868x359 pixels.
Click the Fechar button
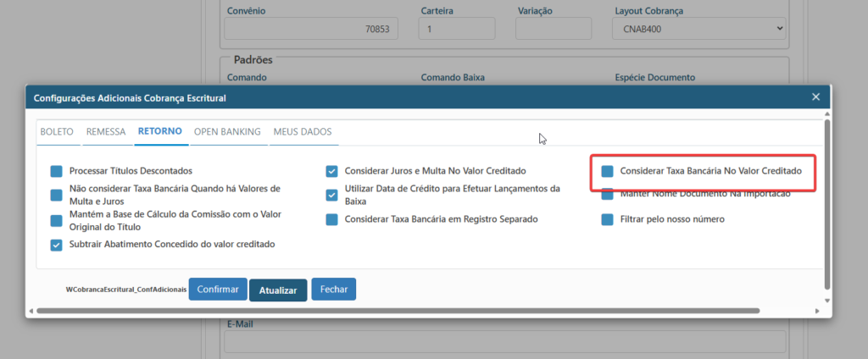click(334, 290)
